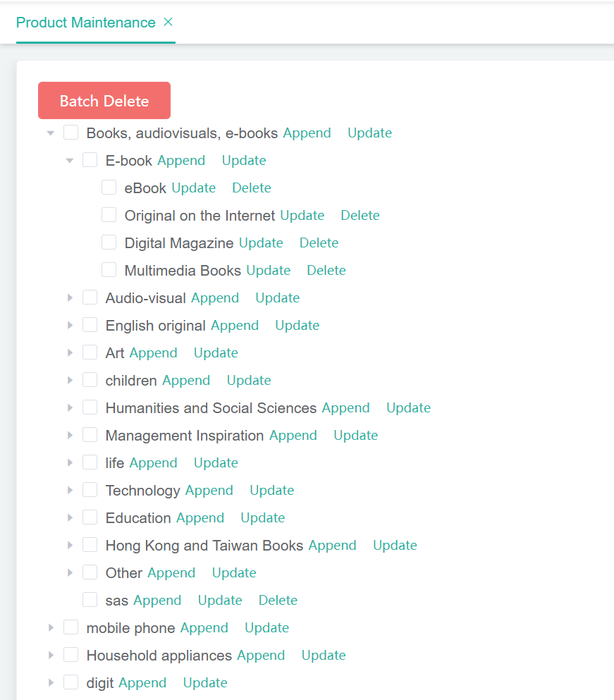Click Append for digit
This screenshot has height=700, width=614.
click(x=142, y=682)
